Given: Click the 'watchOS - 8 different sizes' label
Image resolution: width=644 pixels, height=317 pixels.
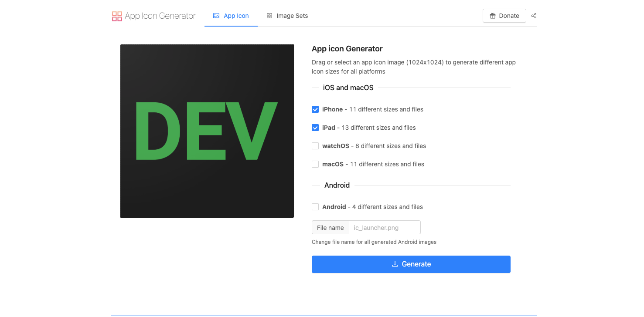Looking at the screenshot, I should (x=374, y=146).
